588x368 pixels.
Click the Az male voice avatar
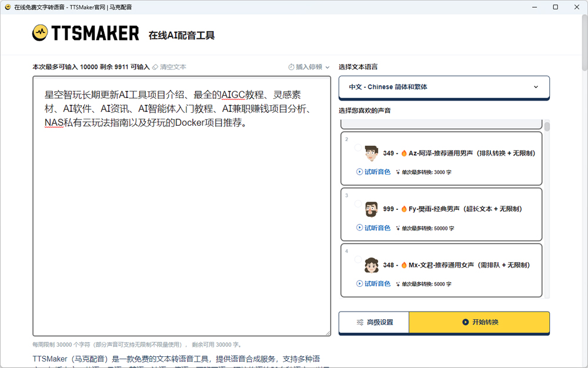click(x=371, y=153)
